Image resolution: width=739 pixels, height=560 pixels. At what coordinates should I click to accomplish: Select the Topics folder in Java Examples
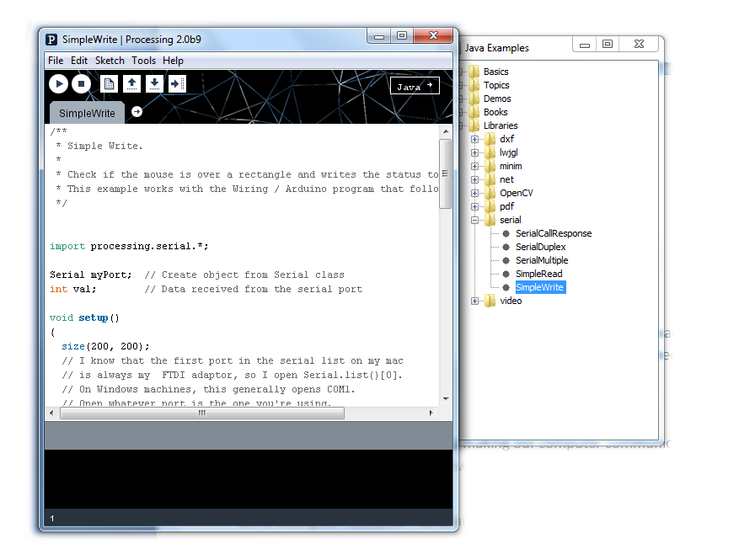coord(496,85)
